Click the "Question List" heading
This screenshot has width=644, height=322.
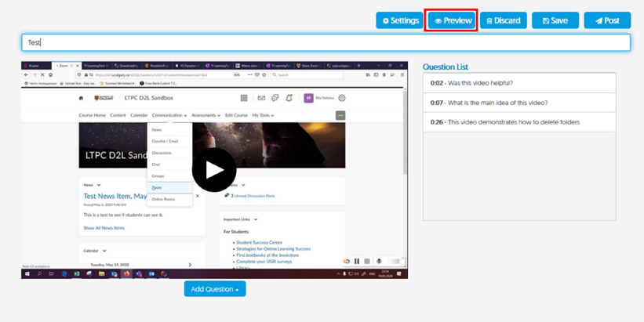[x=446, y=67]
